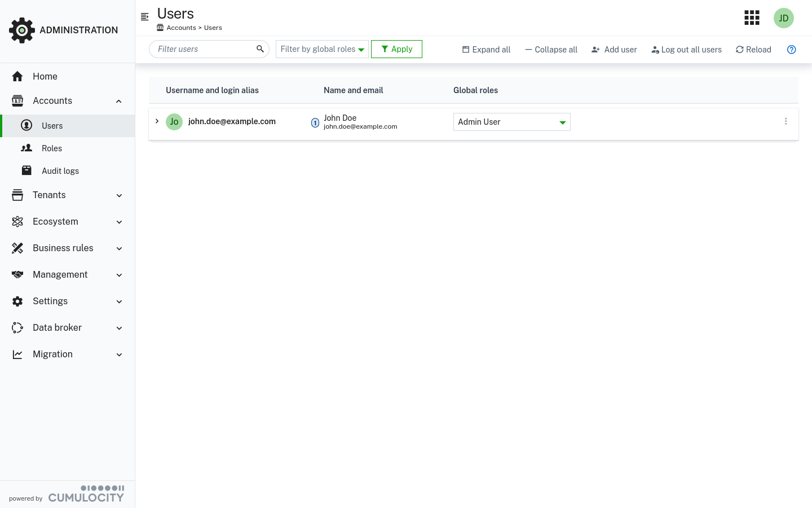The height and width of the screenshot is (508, 812).
Task: Go to Audit logs page
Action: tap(60, 171)
